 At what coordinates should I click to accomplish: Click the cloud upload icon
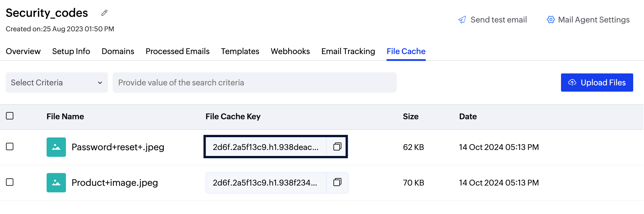[572, 83]
